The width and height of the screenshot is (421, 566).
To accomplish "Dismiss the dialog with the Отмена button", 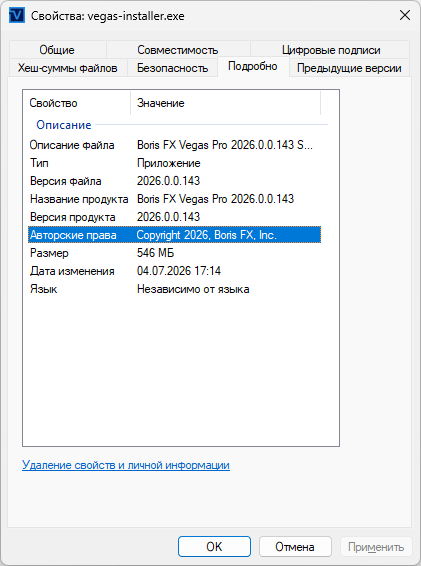I will pos(295,547).
